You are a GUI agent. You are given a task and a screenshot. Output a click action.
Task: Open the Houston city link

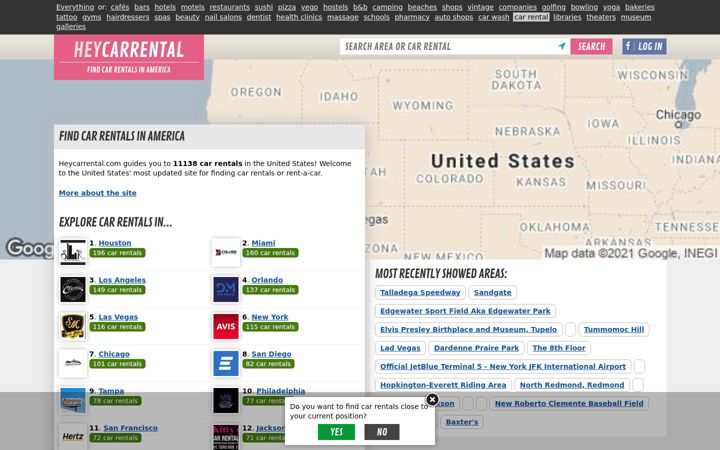click(115, 243)
